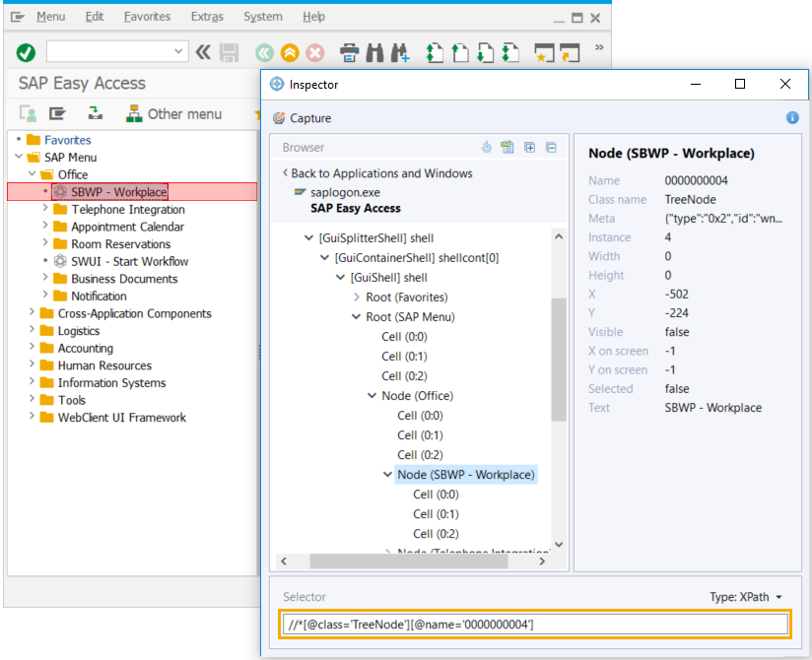Open the Favorites menu

click(x=147, y=17)
